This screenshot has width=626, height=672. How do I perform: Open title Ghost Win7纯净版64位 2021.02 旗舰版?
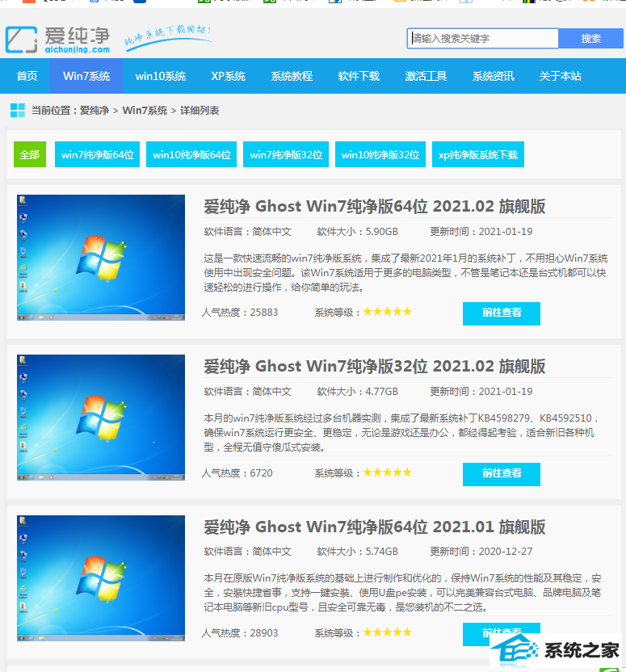pos(375,206)
